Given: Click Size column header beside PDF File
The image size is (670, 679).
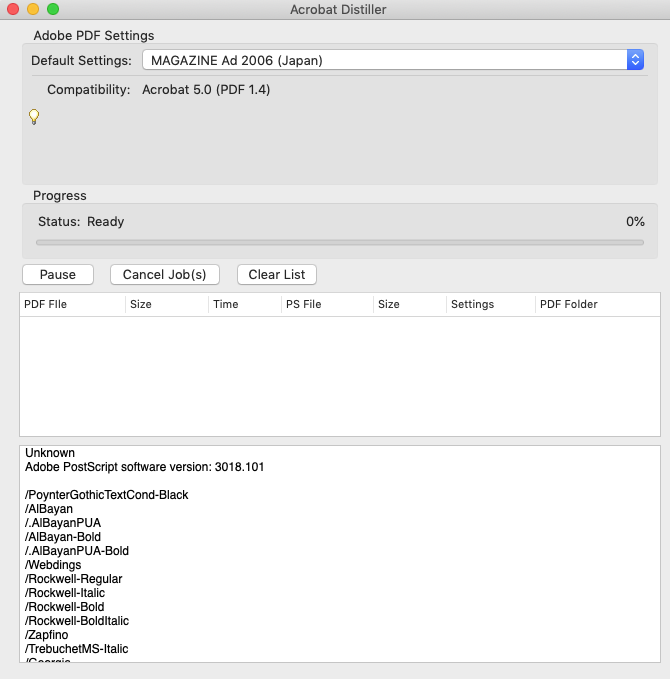Looking at the screenshot, I should 166,304.
